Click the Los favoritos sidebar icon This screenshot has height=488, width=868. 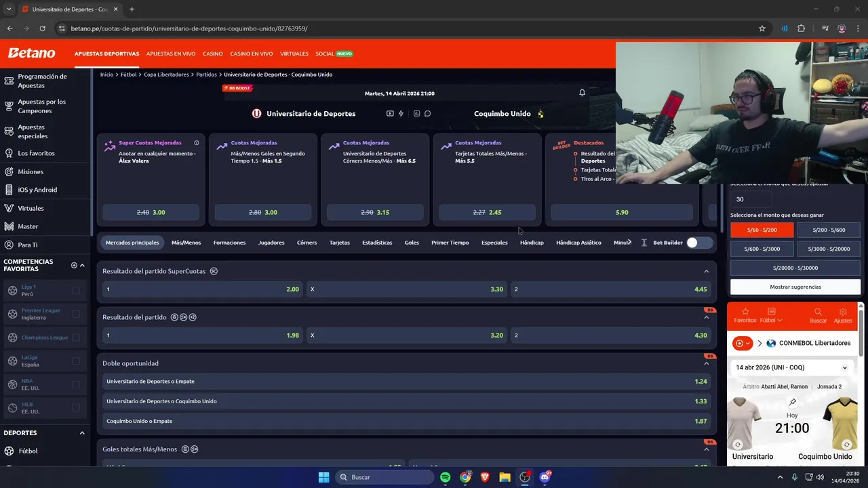point(9,153)
